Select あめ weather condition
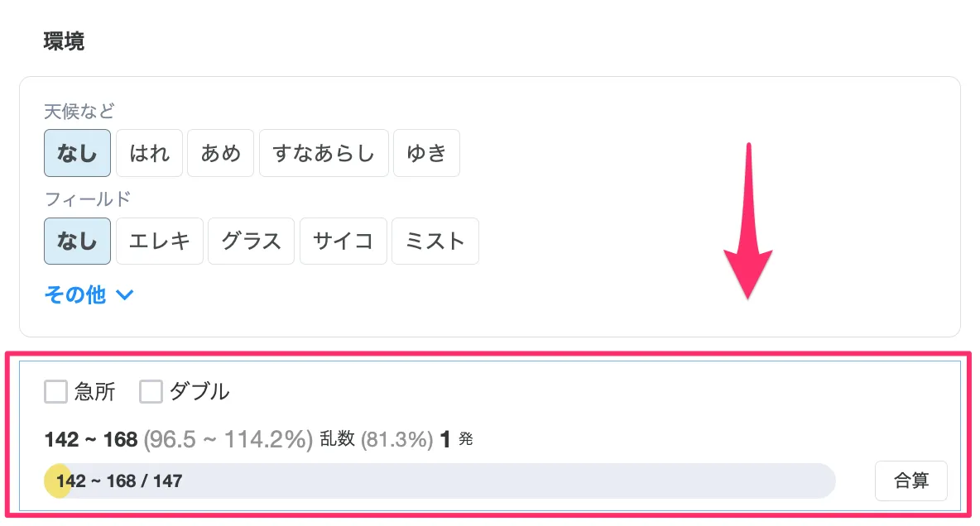 click(220, 152)
